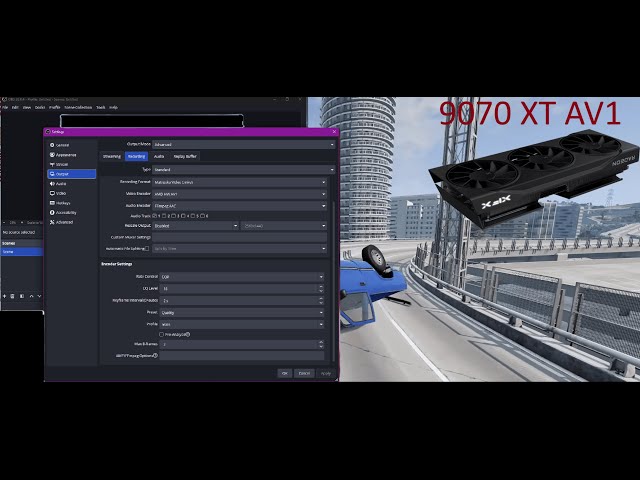The width and height of the screenshot is (640, 480).
Task: Open the Rescale Output filter dropdown
Action: tap(196, 225)
